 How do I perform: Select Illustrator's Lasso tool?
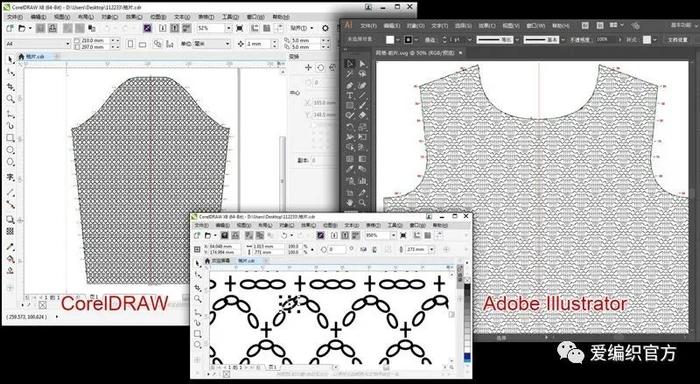point(362,74)
